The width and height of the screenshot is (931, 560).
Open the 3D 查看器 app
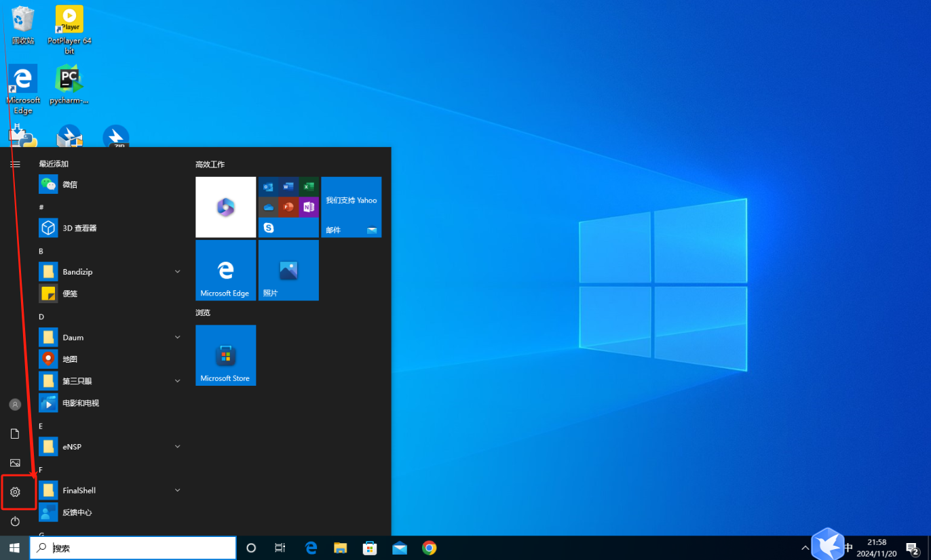[x=110, y=228]
